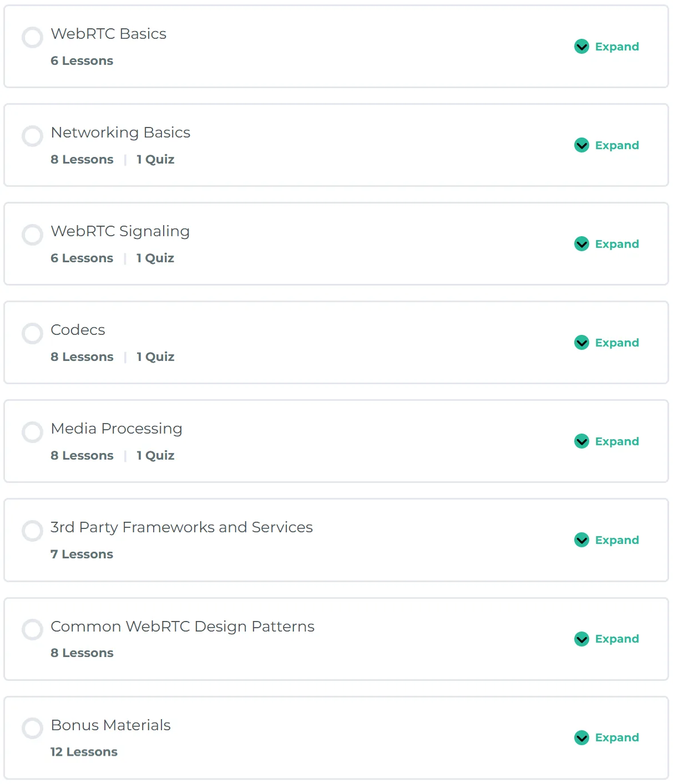Viewport: 673px width, 784px height.
Task: Click the Common WebRTC Design Patterns progress circle
Action: tap(32, 630)
